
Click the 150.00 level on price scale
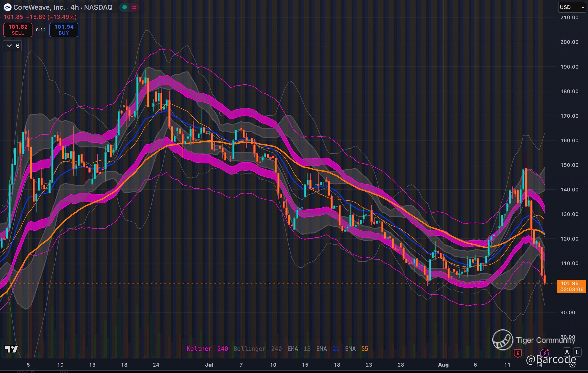tap(569, 165)
